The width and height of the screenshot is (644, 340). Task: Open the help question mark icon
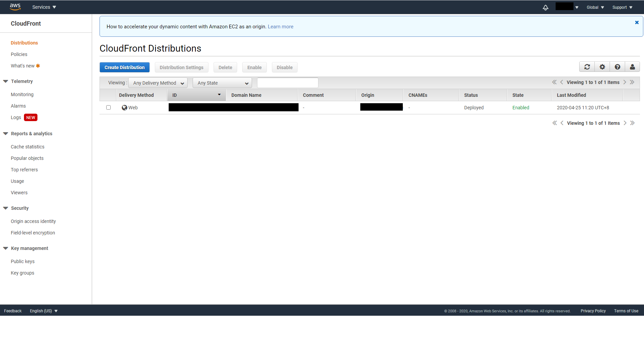617,67
